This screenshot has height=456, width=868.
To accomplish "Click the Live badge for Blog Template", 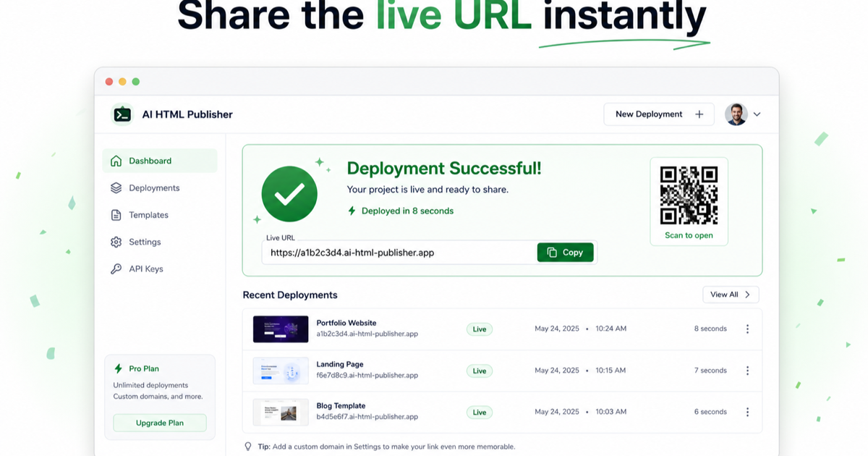I will pyautogui.click(x=480, y=413).
